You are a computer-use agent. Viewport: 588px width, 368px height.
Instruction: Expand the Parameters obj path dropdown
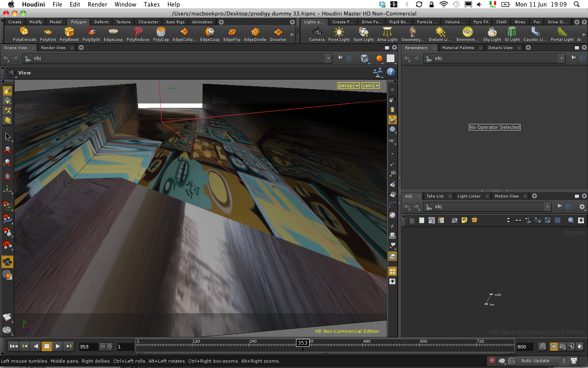pos(562,58)
